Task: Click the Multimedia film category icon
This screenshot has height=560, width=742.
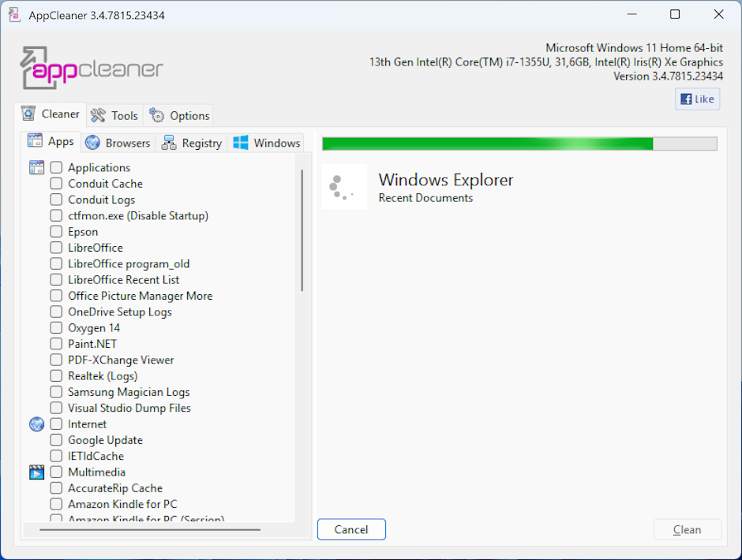Action: click(37, 472)
